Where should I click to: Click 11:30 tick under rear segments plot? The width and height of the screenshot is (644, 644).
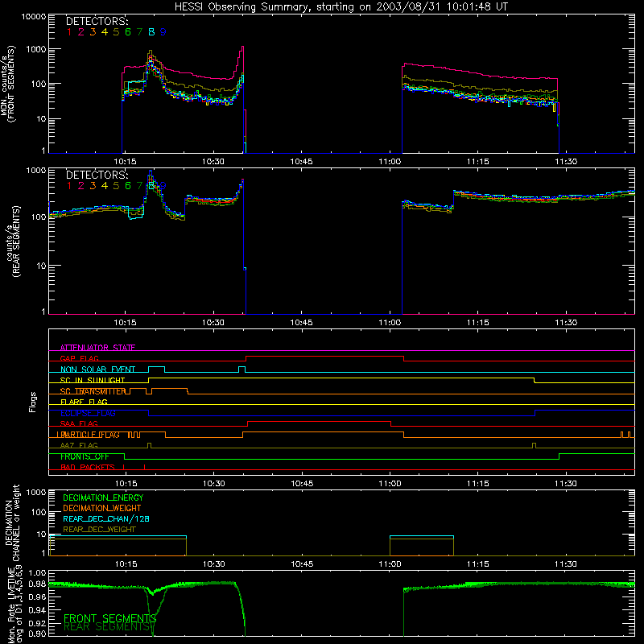tap(566, 323)
